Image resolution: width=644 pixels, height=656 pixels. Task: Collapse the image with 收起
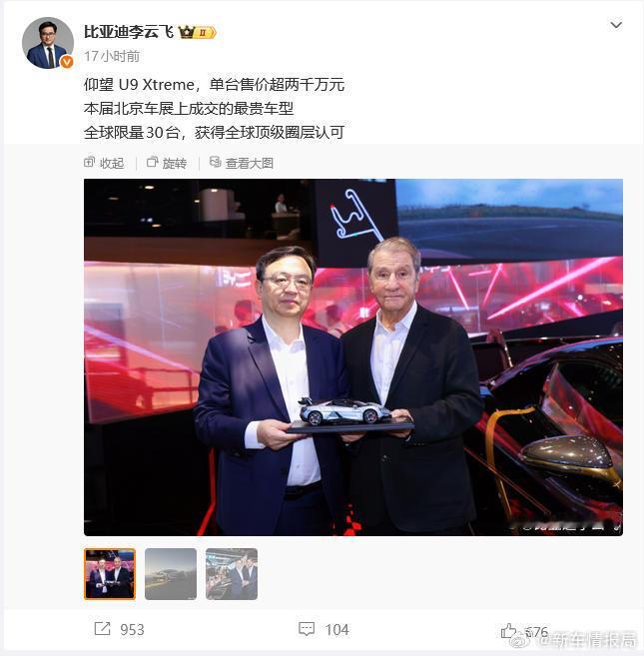click(x=112, y=163)
